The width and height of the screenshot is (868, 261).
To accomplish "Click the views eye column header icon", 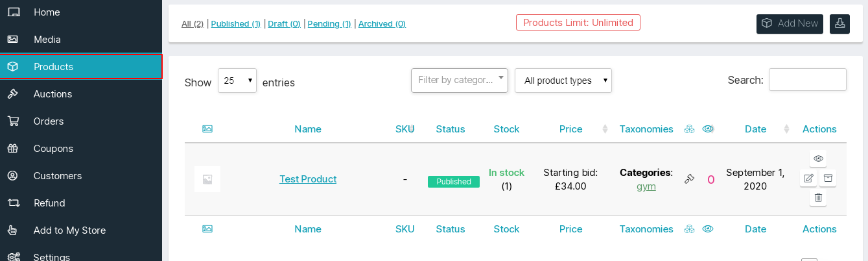I will point(709,129).
